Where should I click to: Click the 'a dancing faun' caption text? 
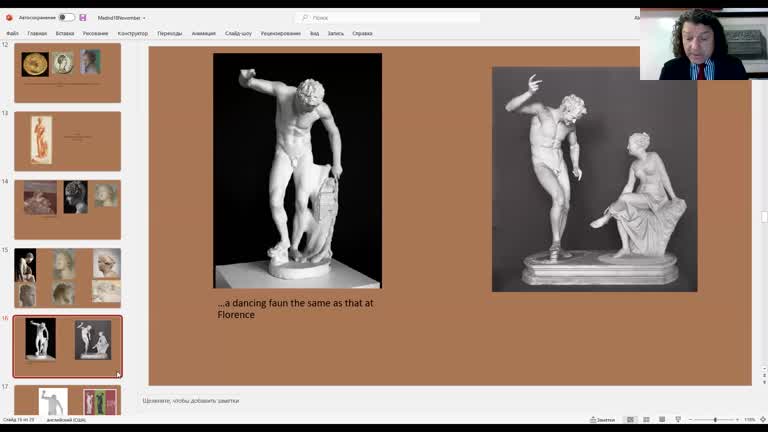pos(295,309)
